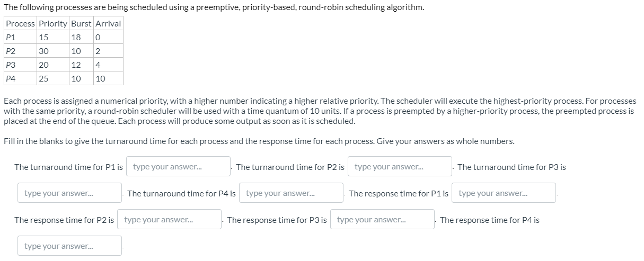Screen dimensions: 644x261
Task: Select the P1 response time answer field
Action: (504, 193)
